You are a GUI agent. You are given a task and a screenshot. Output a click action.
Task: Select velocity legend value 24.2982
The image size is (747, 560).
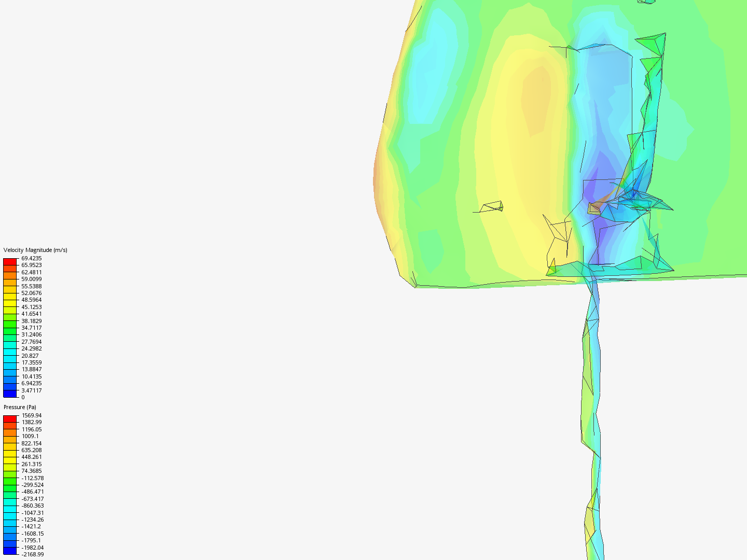32,348
